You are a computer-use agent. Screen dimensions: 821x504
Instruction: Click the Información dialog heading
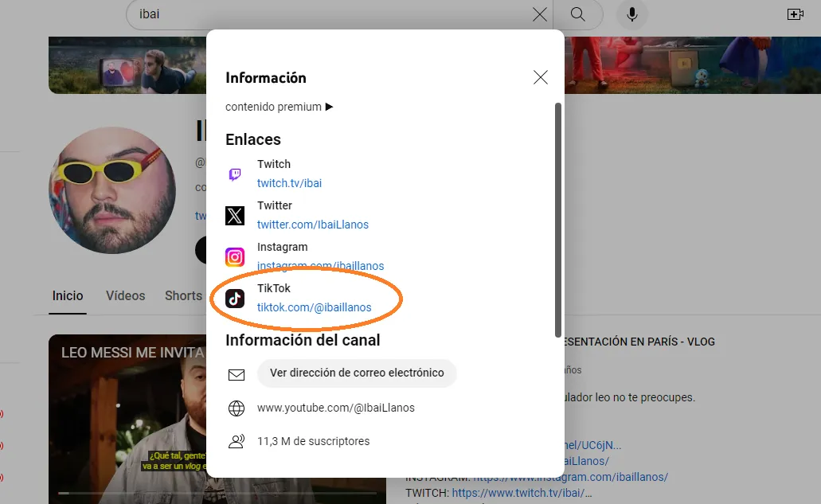(266, 78)
